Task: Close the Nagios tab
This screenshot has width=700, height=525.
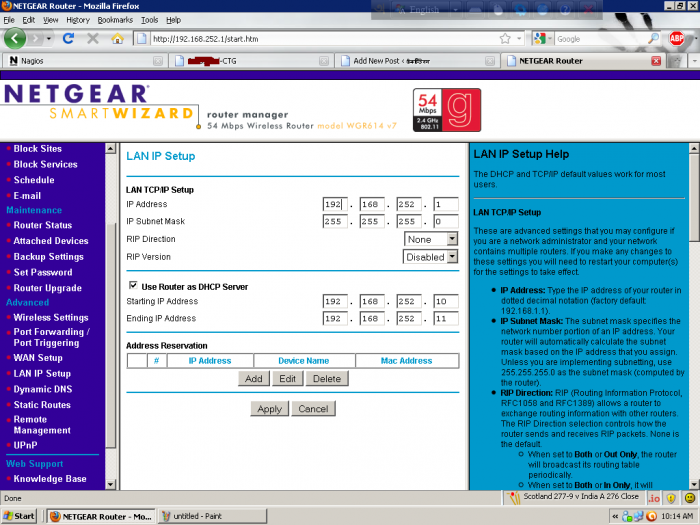Action: pyautogui.click(x=158, y=61)
